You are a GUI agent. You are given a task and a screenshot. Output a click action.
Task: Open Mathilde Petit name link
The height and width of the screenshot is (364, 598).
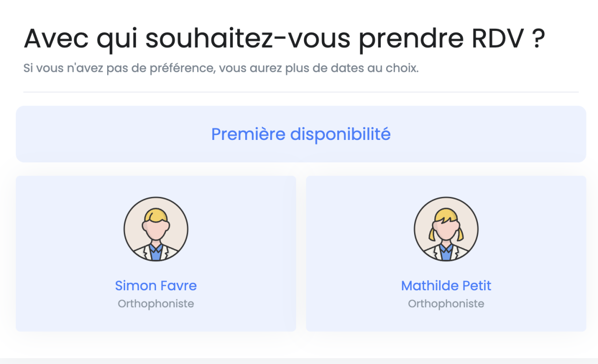(446, 286)
